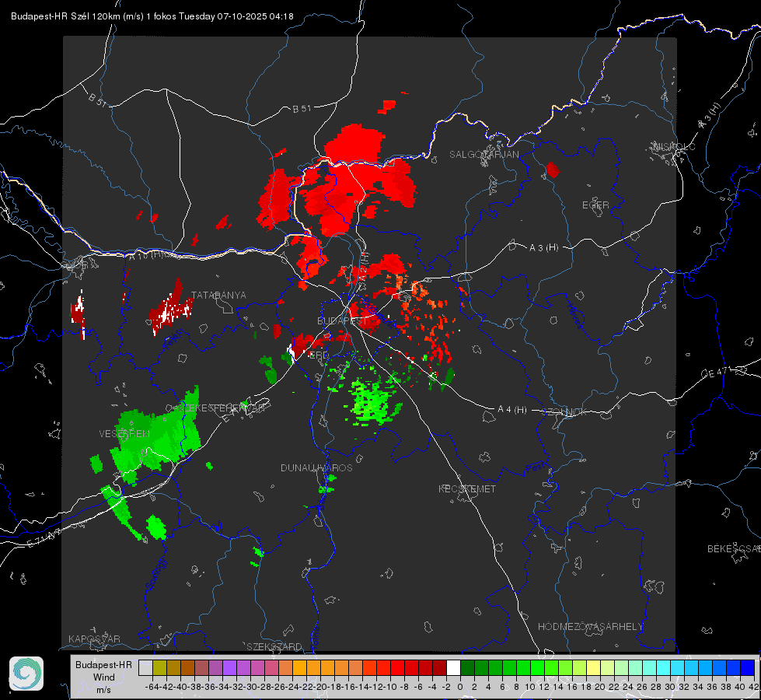The height and width of the screenshot is (700, 761).
Task: Click the SZEKSZÁRD city label
Action: 274,646
